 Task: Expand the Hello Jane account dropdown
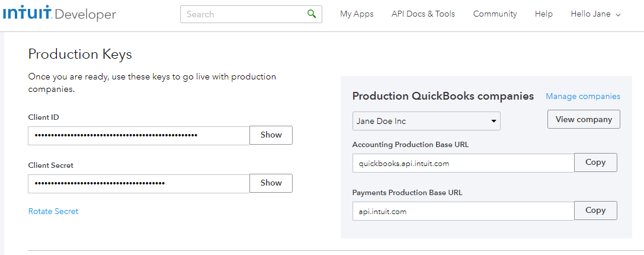(x=595, y=14)
